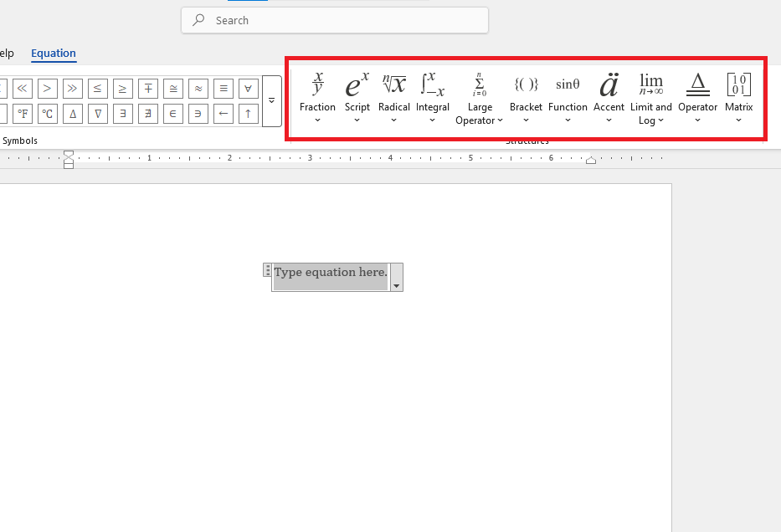Click the right indent marker on the ruler
This screenshot has width=781, height=532.
click(x=591, y=161)
